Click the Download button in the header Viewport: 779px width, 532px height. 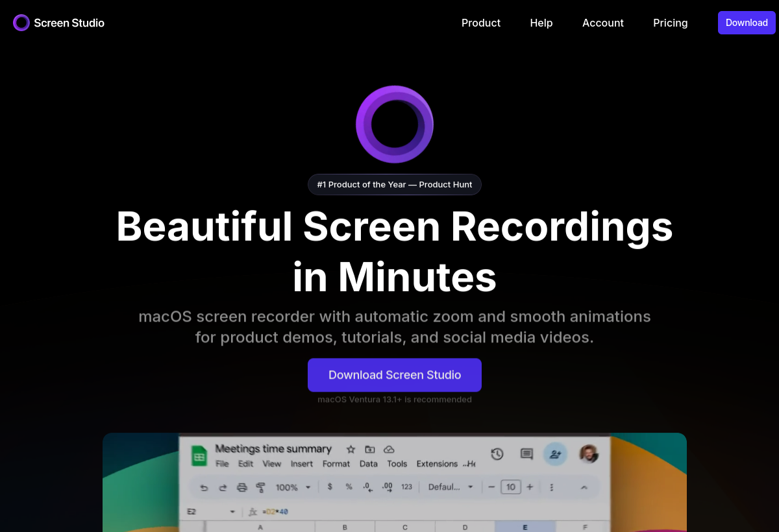tap(747, 23)
